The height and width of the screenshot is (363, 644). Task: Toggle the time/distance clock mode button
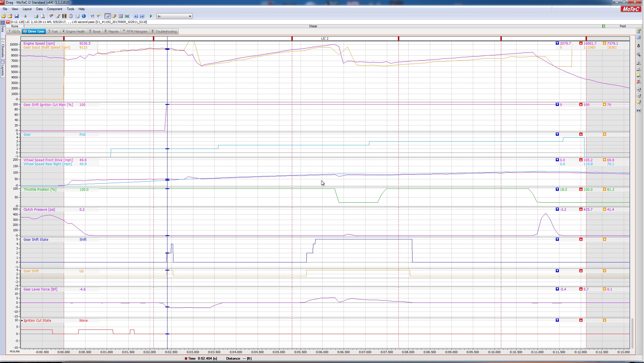point(108,16)
